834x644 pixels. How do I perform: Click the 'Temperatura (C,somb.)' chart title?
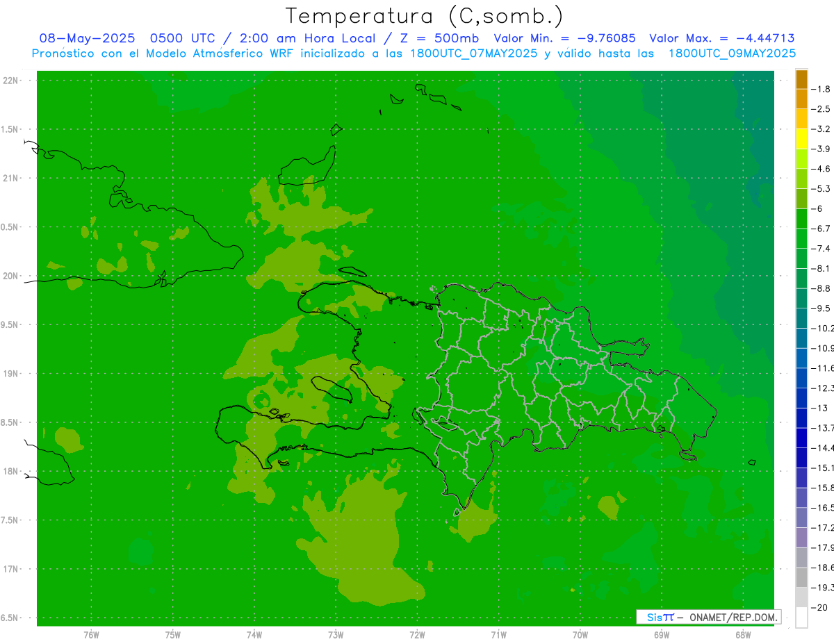point(425,16)
